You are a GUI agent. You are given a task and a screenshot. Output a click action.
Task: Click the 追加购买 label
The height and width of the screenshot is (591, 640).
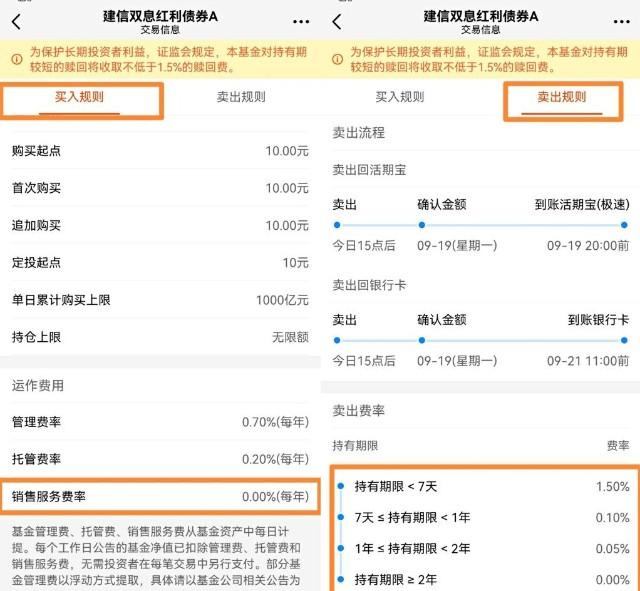coord(36,225)
